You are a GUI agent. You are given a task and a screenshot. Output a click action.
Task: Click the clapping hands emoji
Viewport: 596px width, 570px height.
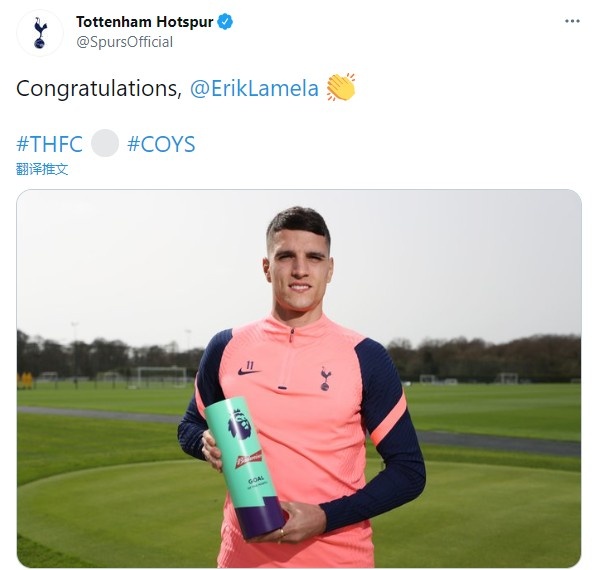[341, 87]
